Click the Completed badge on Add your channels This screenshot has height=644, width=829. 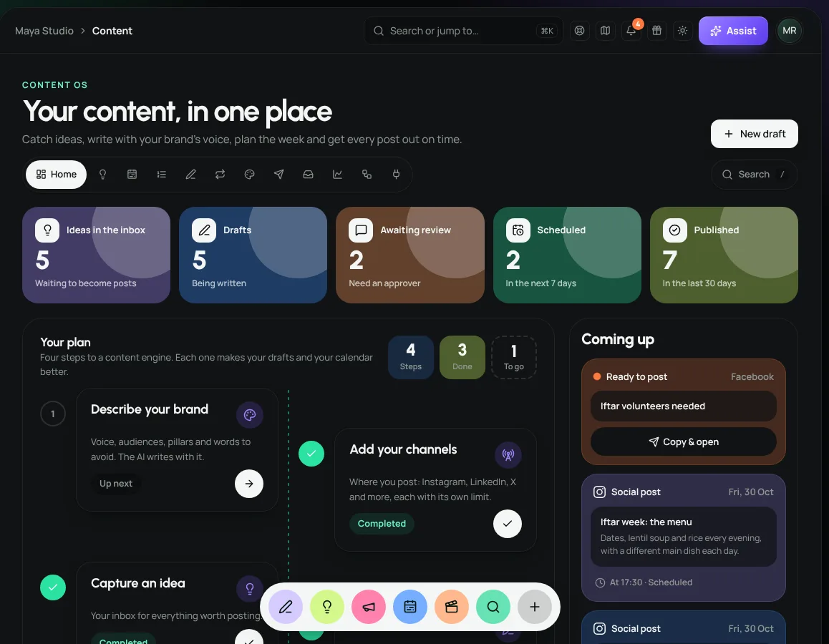tap(382, 524)
